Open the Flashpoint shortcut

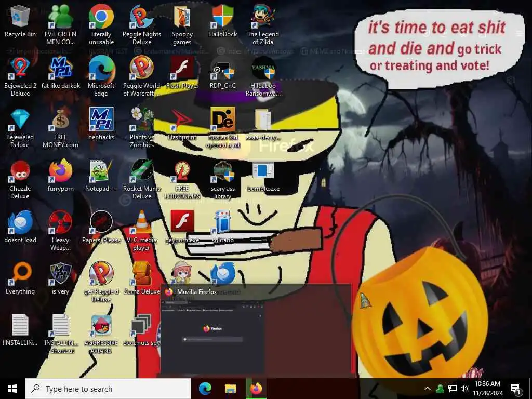[182, 125]
